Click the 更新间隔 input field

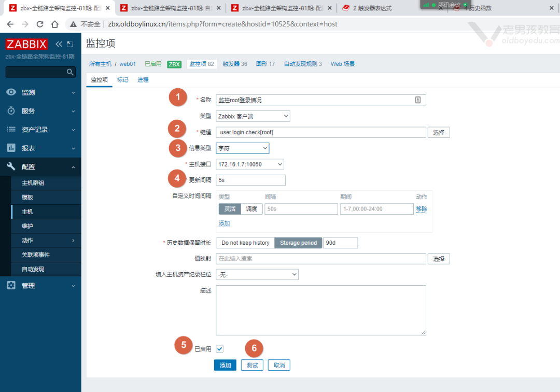pyautogui.click(x=251, y=180)
